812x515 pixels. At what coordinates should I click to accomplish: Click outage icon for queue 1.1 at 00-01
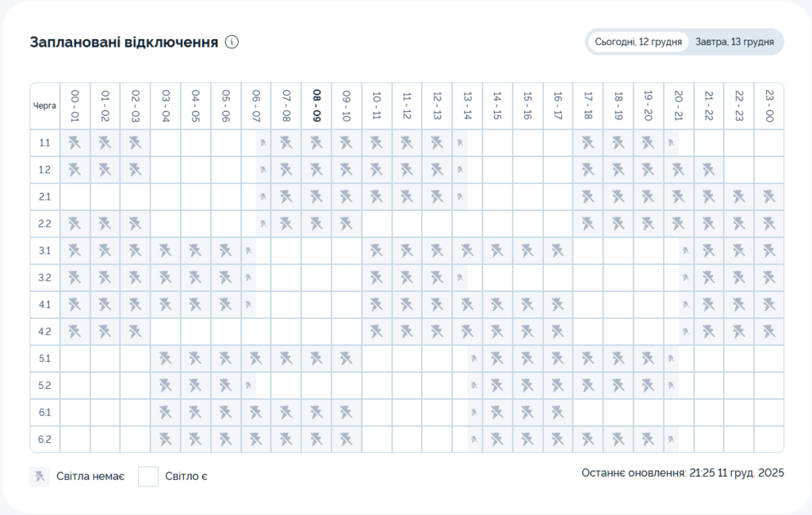[x=75, y=143]
